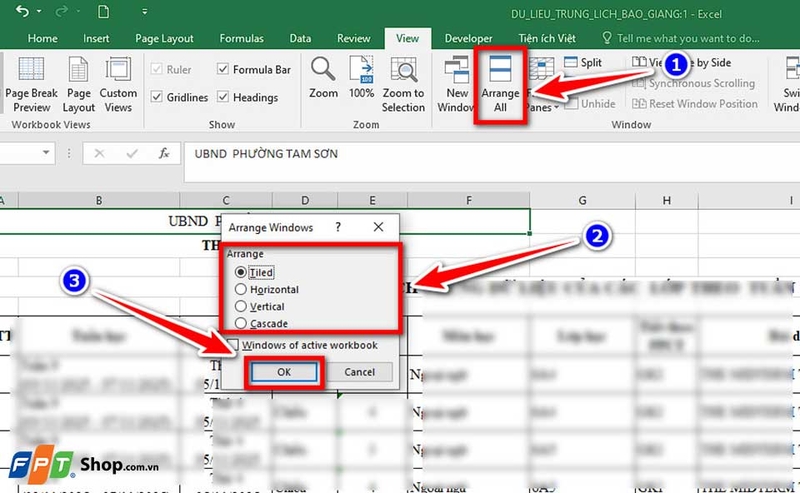Select the Cascade arrangement option
800x493 pixels.
(x=240, y=323)
